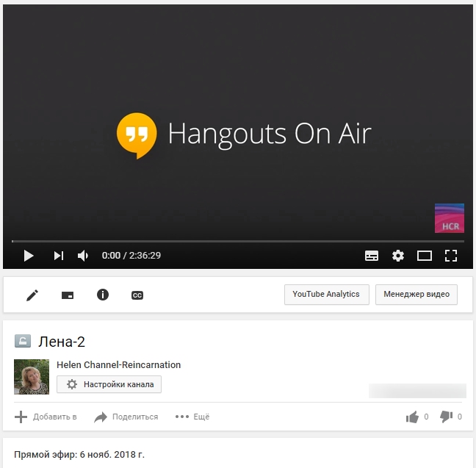Image resolution: width=476 pixels, height=468 pixels.
Task: Expand the Ещё more options menu
Action: (x=192, y=417)
